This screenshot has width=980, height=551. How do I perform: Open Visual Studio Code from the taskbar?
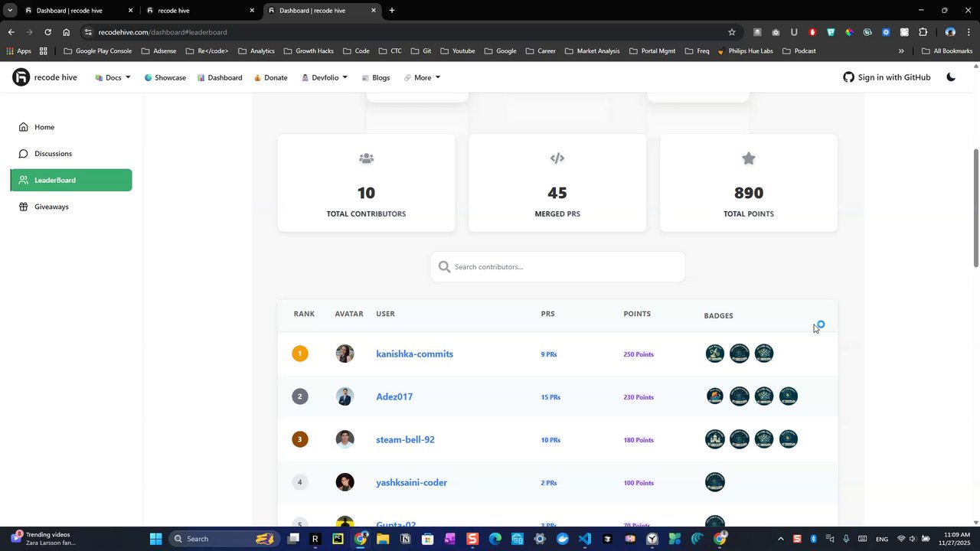[x=585, y=539]
